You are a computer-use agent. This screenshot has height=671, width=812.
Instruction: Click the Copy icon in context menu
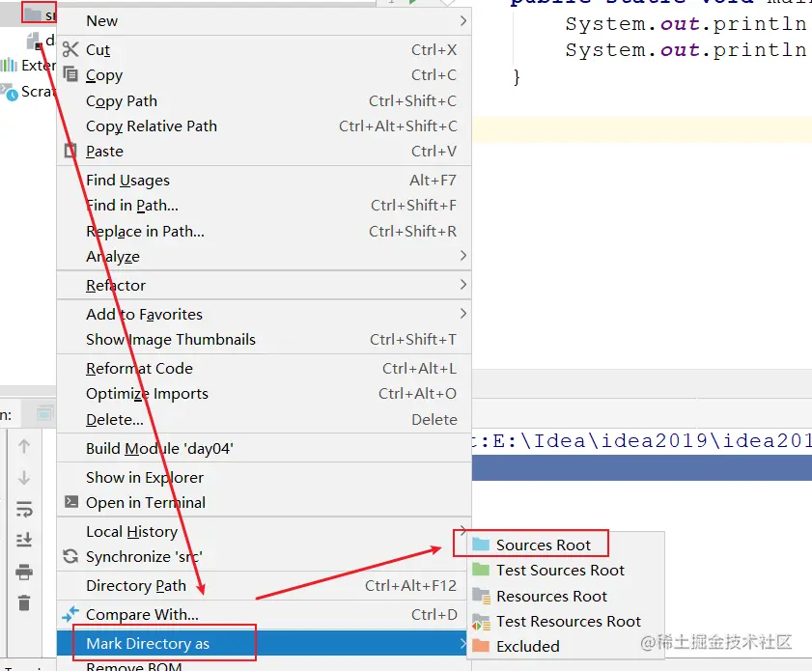tap(70, 74)
